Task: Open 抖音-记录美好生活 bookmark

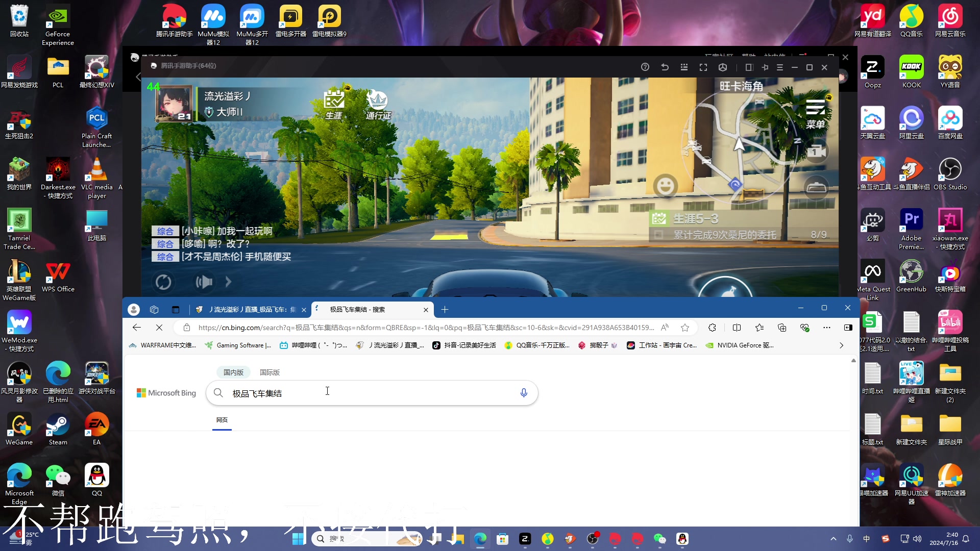Action: 464,345
